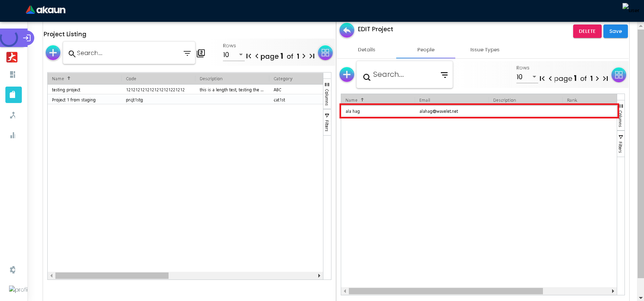Open the red running-figure app icon
The width and height of the screenshot is (644, 301).
pyautogui.click(x=12, y=57)
